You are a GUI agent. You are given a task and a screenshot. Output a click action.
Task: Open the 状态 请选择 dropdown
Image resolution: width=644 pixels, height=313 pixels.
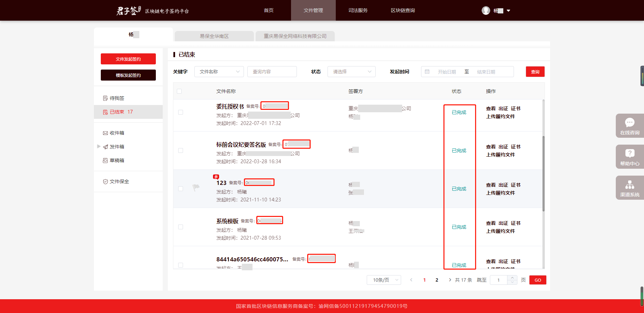pyautogui.click(x=352, y=72)
